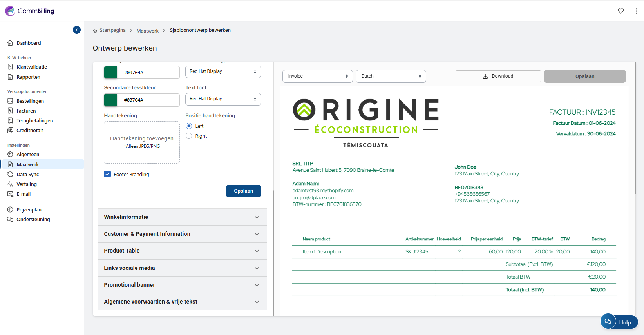The width and height of the screenshot is (644, 335).
Task: Uncheck the Footer Branding checkbox
Action: [x=107, y=174]
